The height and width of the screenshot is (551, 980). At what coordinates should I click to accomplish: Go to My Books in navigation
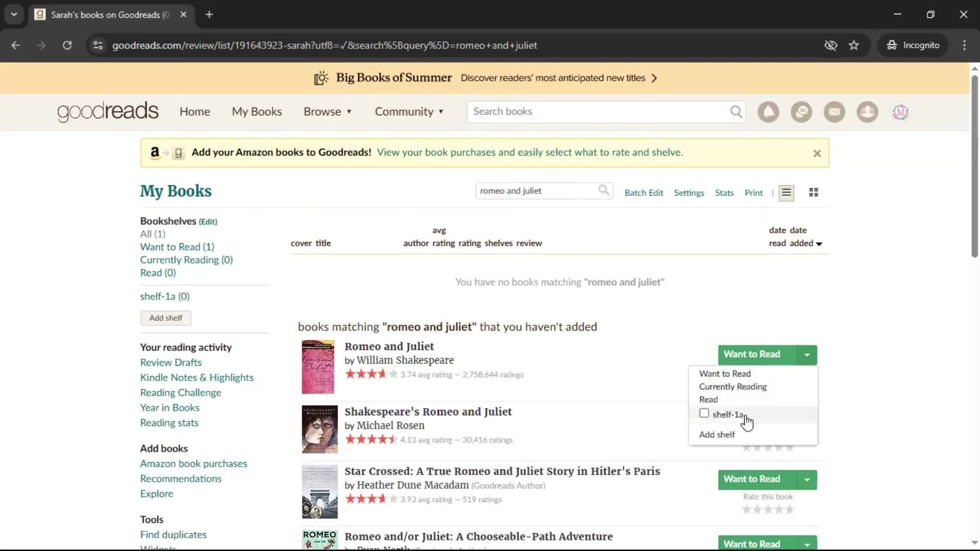257,112
